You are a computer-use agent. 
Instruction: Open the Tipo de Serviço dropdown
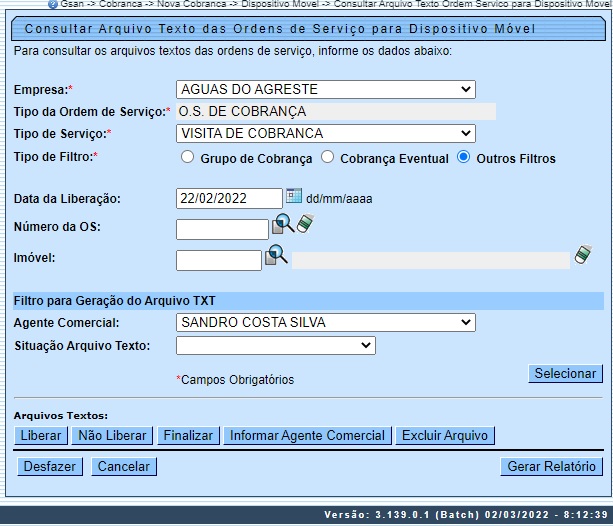326,133
